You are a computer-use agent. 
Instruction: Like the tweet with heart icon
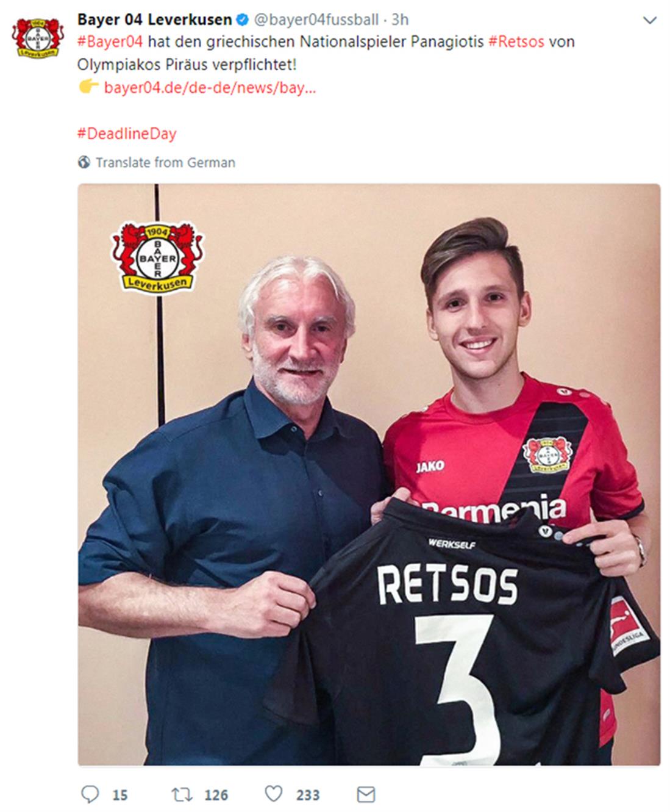[274, 794]
